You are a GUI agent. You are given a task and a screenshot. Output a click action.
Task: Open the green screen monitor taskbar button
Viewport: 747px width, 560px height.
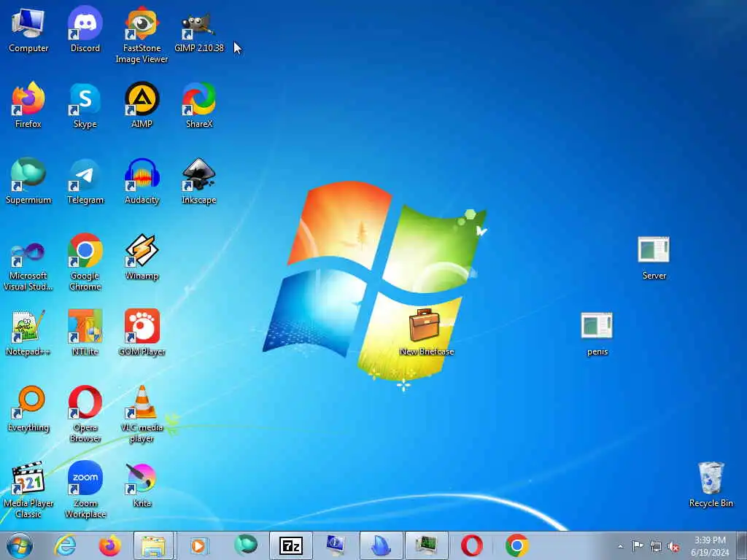coord(426,545)
